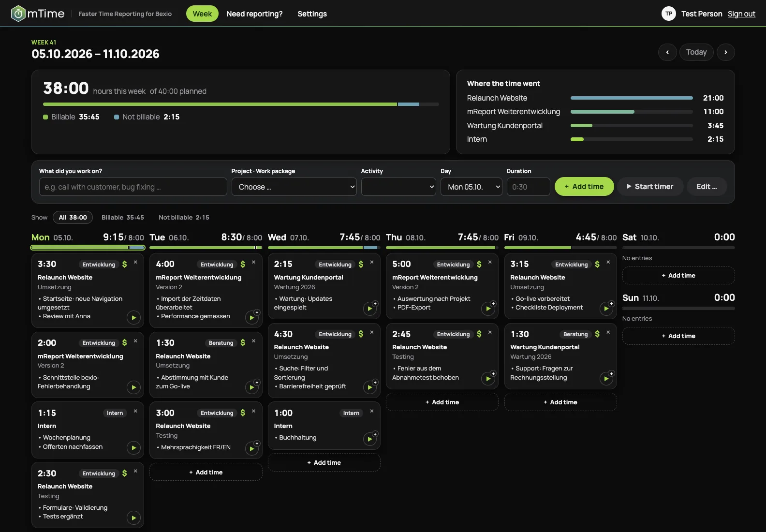Screen dimensions: 766x532
Task: Open the TP user avatar
Action: pos(668,14)
